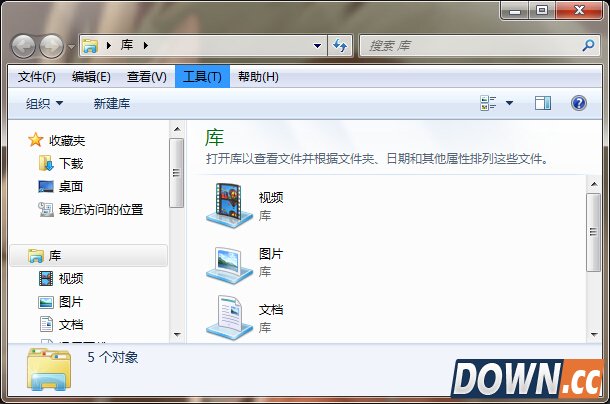Open the 帮助(H) menu
This screenshot has height=404, width=610.
[258, 77]
